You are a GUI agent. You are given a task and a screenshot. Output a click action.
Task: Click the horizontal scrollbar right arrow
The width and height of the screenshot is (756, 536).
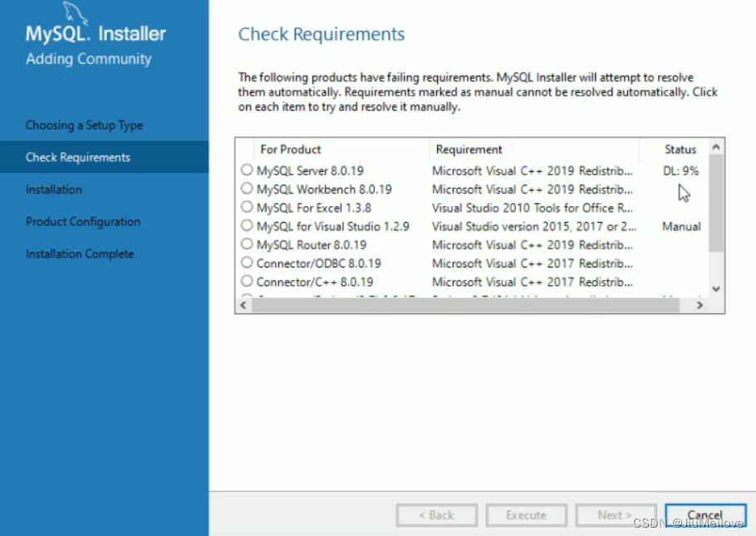pos(700,305)
